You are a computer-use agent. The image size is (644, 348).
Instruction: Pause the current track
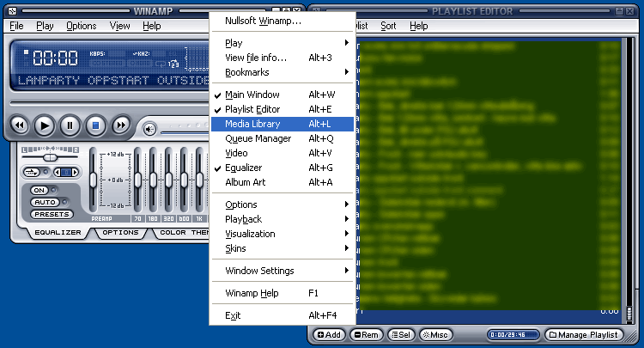(x=70, y=125)
